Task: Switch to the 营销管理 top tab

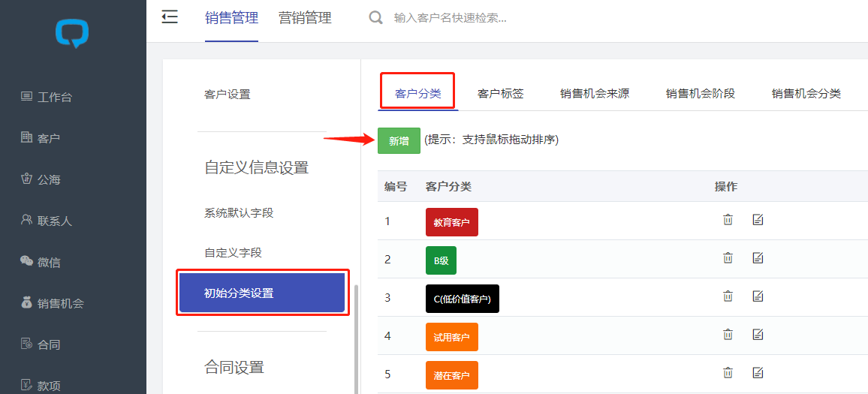Action: point(305,18)
